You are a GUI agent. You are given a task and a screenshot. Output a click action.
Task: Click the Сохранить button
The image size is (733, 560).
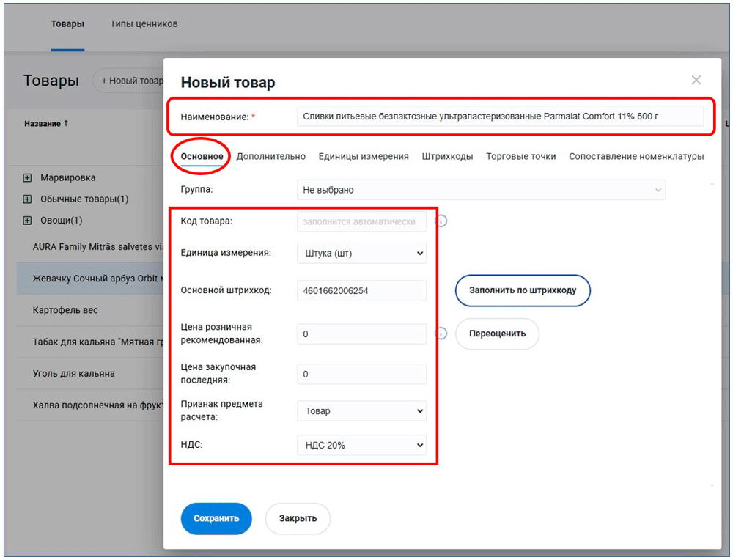(x=216, y=519)
